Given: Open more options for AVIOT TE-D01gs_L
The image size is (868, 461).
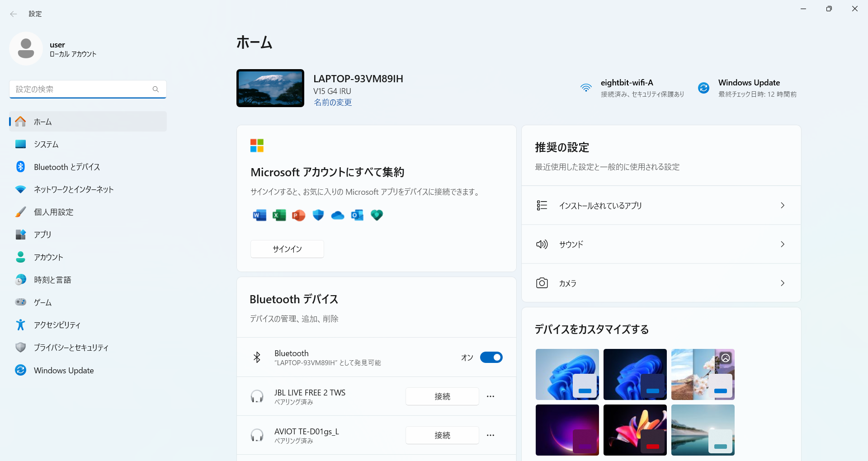Looking at the screenshot, I should click(x=491, y=435).
